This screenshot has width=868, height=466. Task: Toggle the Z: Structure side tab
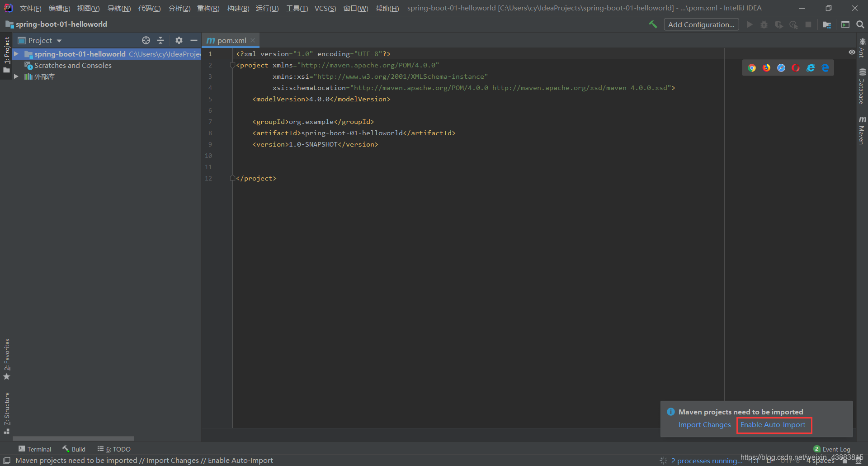[6, 413]
